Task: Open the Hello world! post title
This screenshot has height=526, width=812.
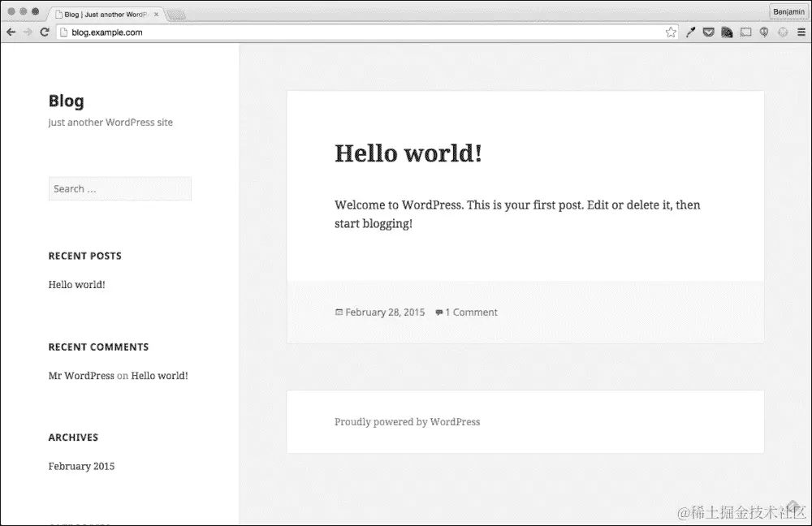Action: 408,153
